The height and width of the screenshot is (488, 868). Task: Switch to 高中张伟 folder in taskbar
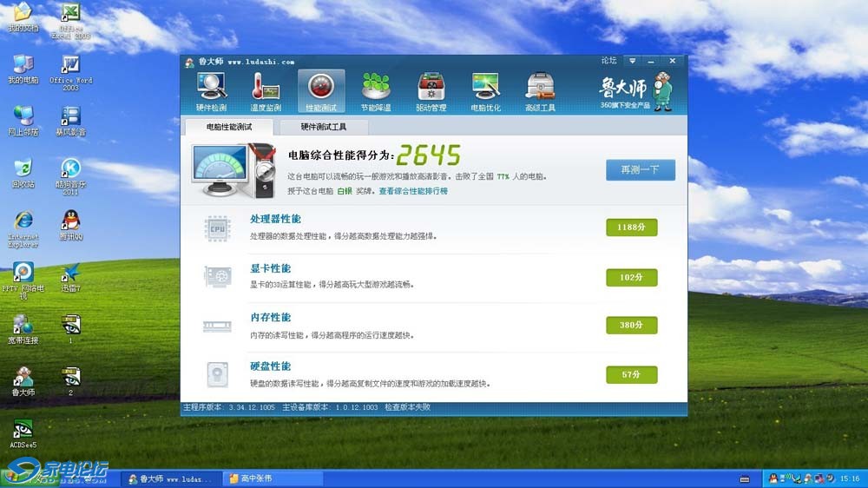click(x=273, y=478)
